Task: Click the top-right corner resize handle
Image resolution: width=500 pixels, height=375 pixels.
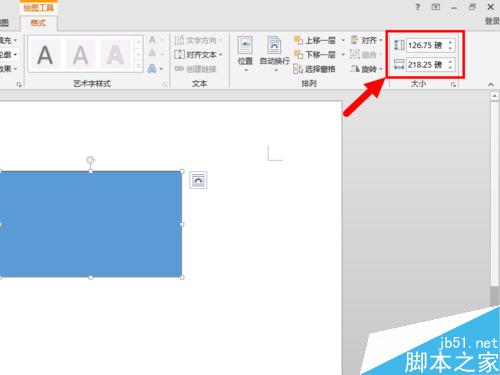Action: 182,171
